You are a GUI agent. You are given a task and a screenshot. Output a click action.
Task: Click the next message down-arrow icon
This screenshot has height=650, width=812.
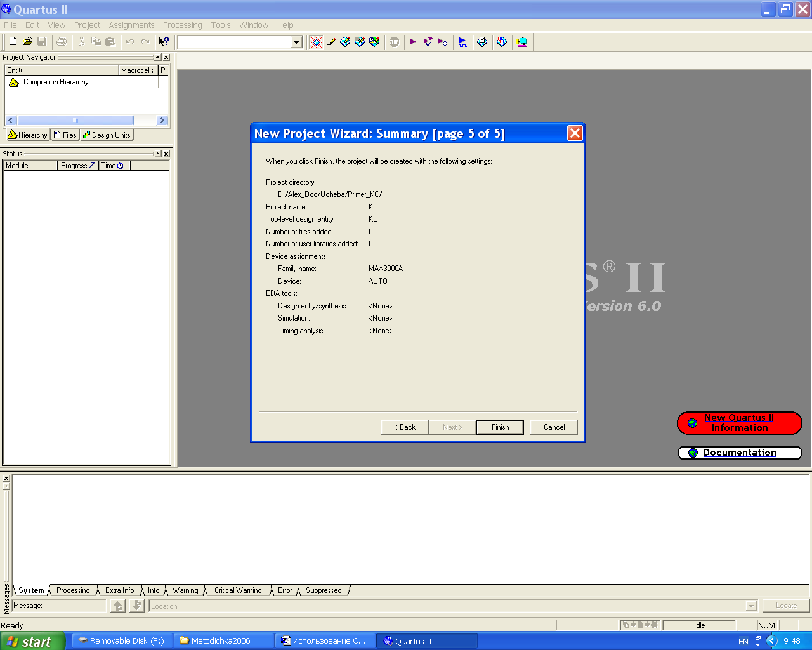(x=136, y=606)
